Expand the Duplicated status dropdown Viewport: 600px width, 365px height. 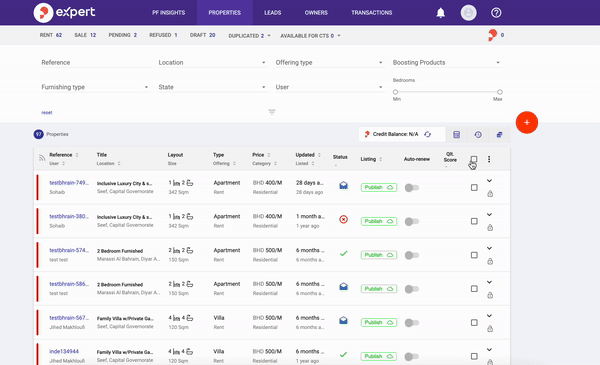249,36
